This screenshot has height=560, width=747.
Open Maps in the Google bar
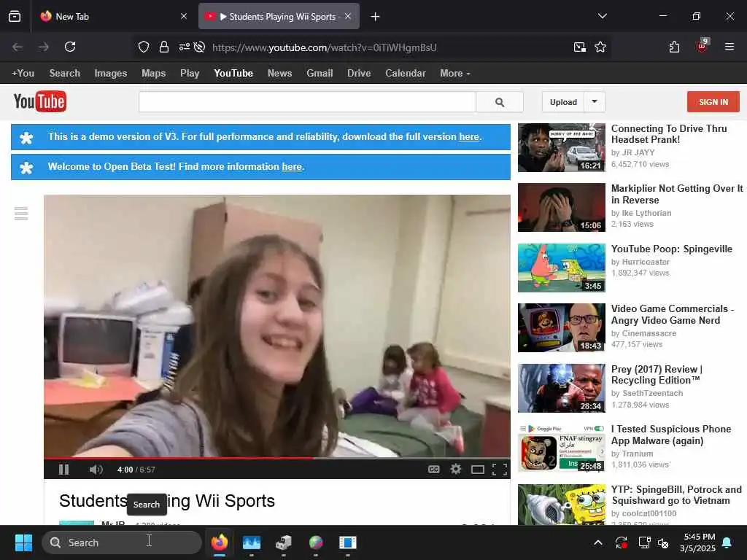[153, 74]
